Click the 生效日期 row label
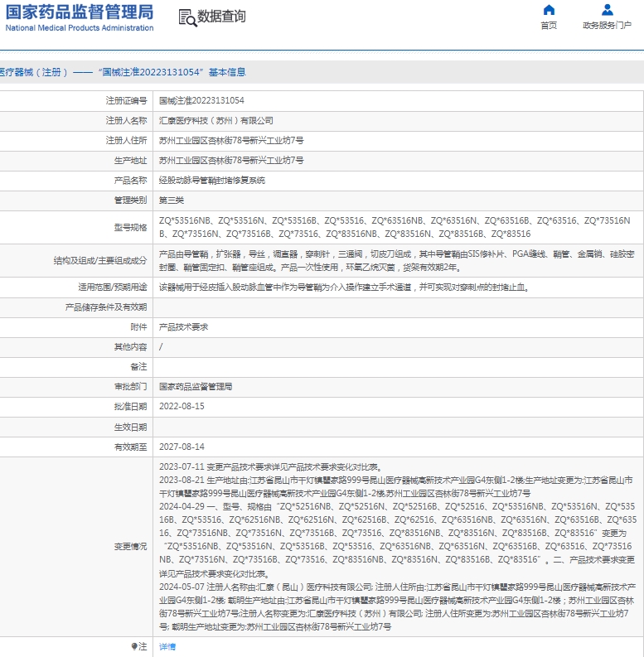 click(130, 427)
